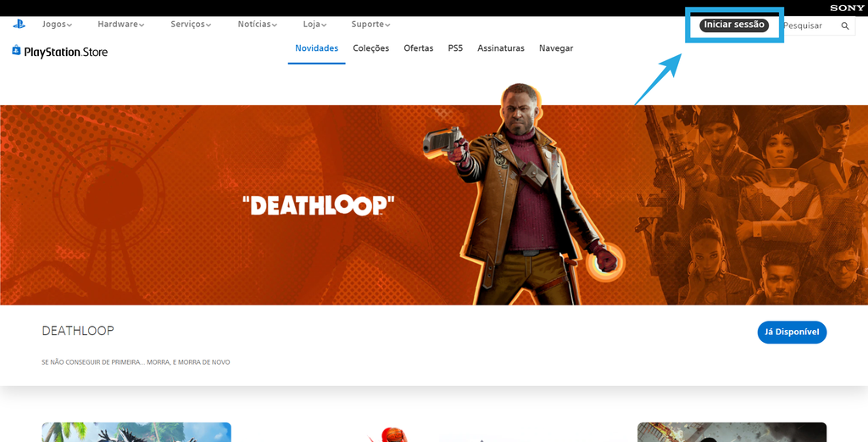Expand the Serviços dropdown menu
This screenshot has width=868, height=442.
click(x=191, y=25)
